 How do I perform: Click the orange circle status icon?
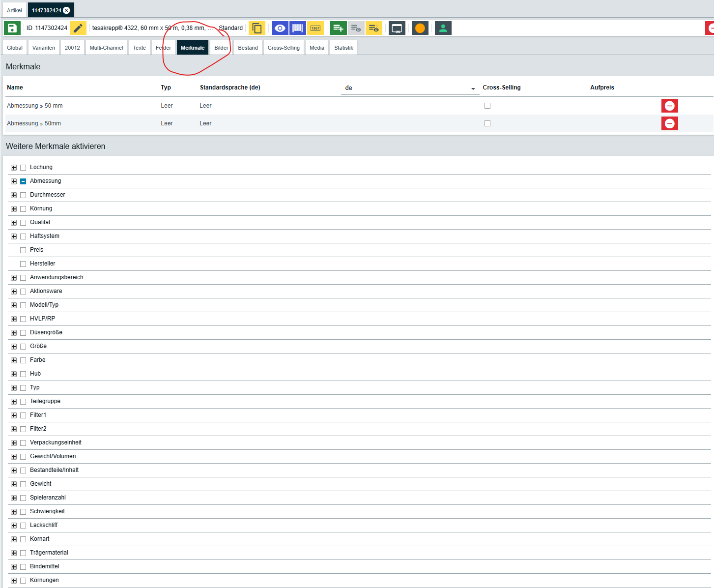tap(420, 28)
